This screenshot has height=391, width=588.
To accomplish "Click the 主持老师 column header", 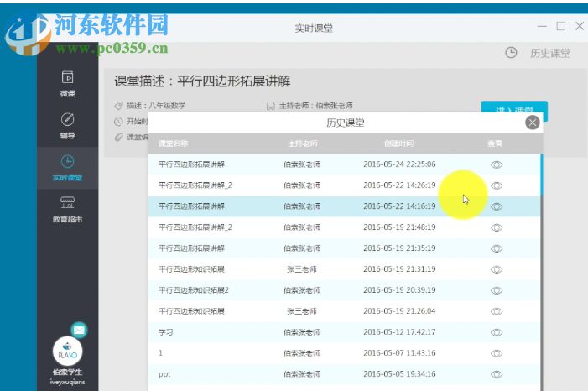I will tap(303, 143).
